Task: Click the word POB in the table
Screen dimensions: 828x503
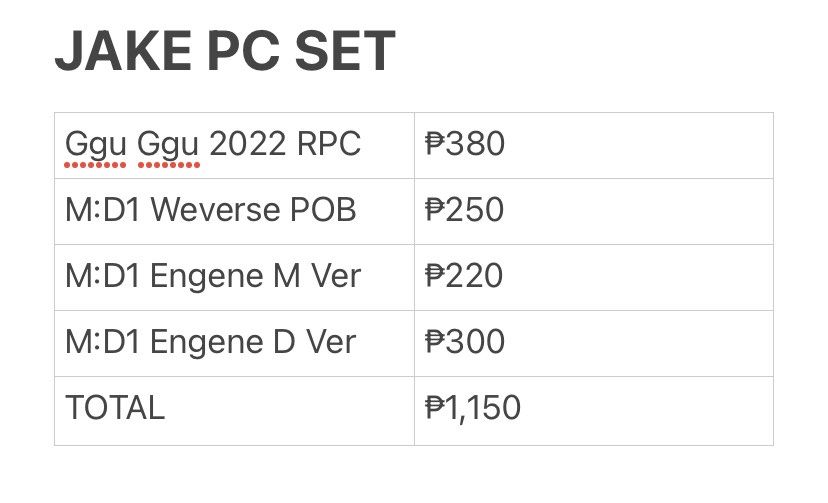Action: [x=323, y=210]
